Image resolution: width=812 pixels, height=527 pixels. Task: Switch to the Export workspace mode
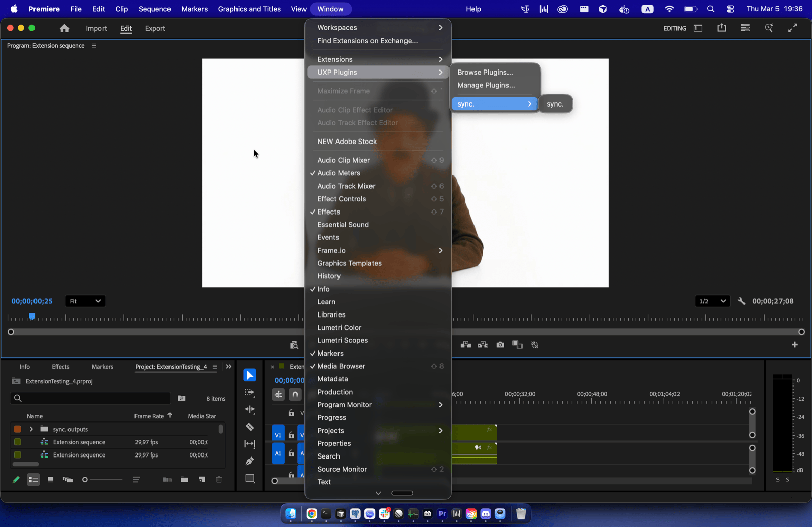(155, 29)
